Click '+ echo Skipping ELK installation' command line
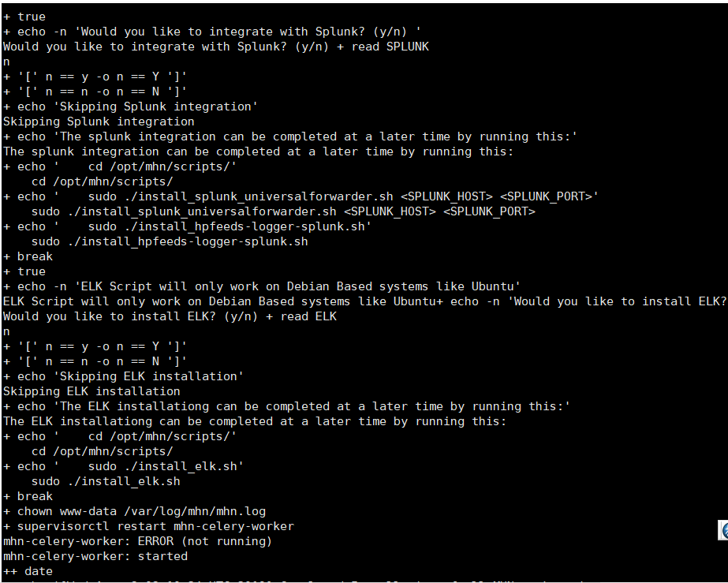The image size is (728, 583). [x=123, y=377]
